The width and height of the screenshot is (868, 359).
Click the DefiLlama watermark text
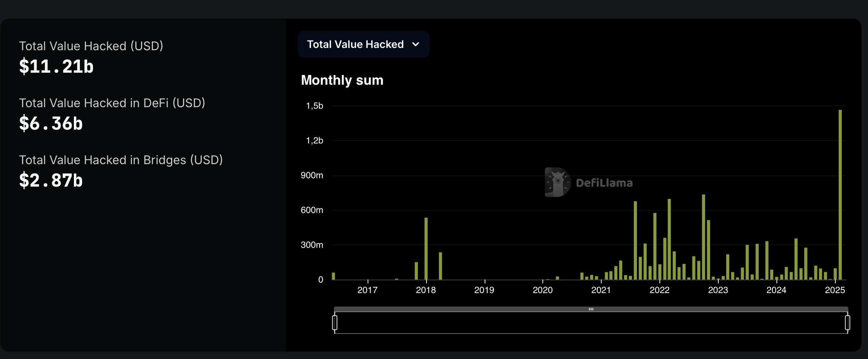click(x=604, y=183)
